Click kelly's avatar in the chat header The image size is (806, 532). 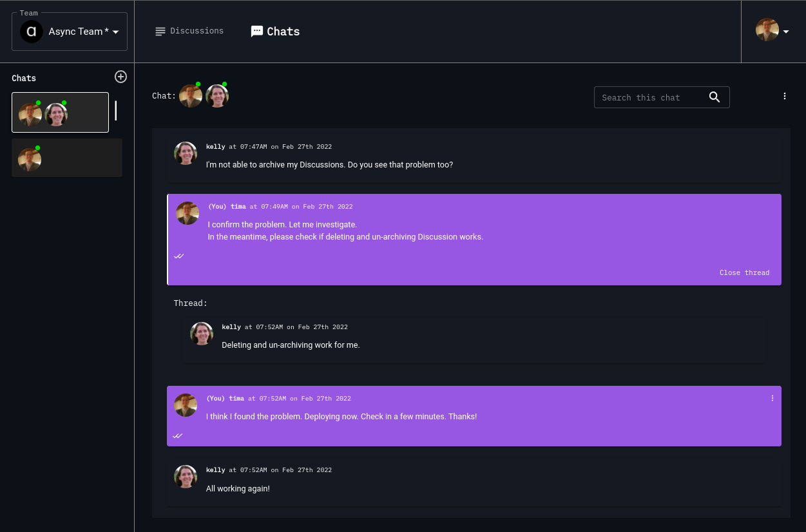[217, 96]
